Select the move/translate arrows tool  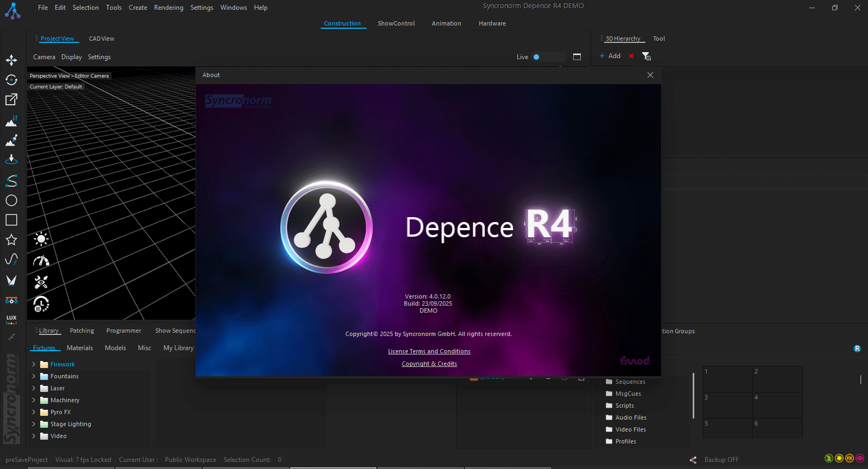pyautogui.click(x=11, y=60)
